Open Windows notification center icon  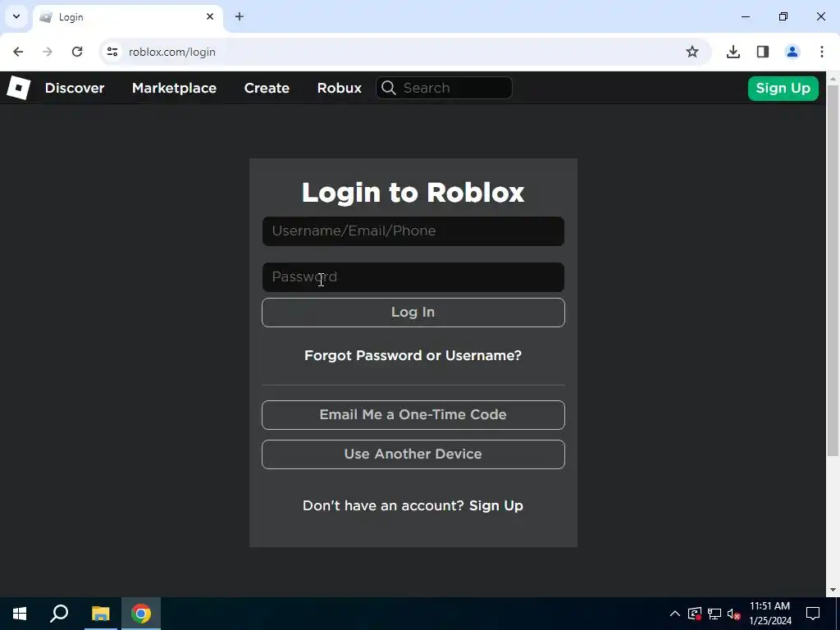(x=813, y=614)
